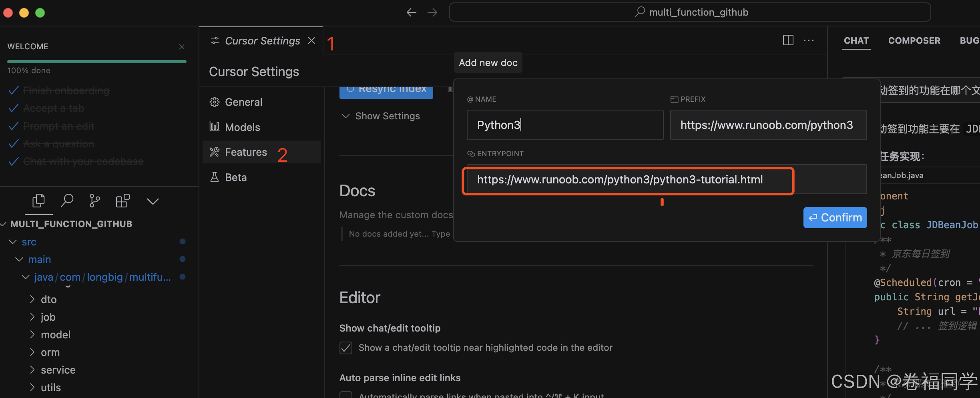Screen dimensions: 980x398
Task: Click the General gear icon
Action: pos(215,102)
